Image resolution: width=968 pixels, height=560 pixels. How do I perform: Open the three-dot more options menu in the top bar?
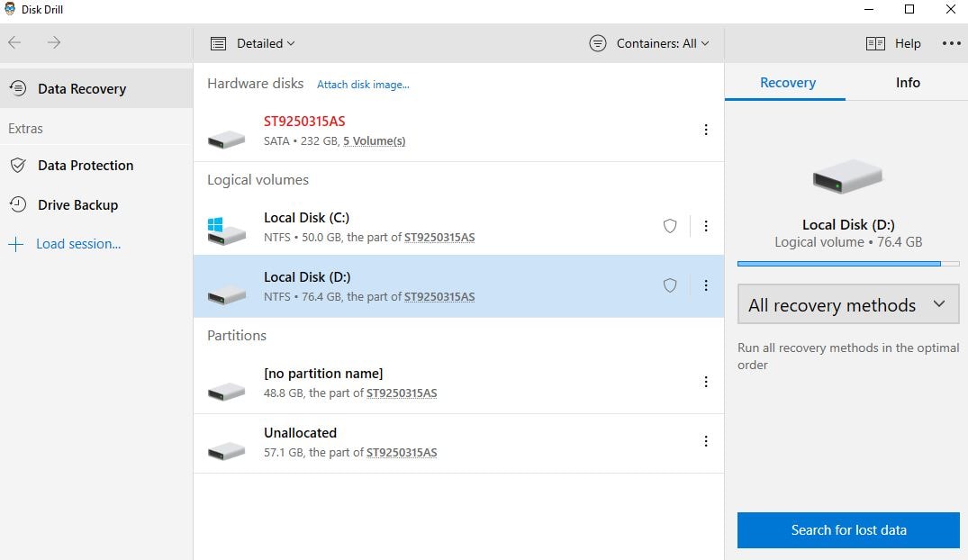click(951, 43)
